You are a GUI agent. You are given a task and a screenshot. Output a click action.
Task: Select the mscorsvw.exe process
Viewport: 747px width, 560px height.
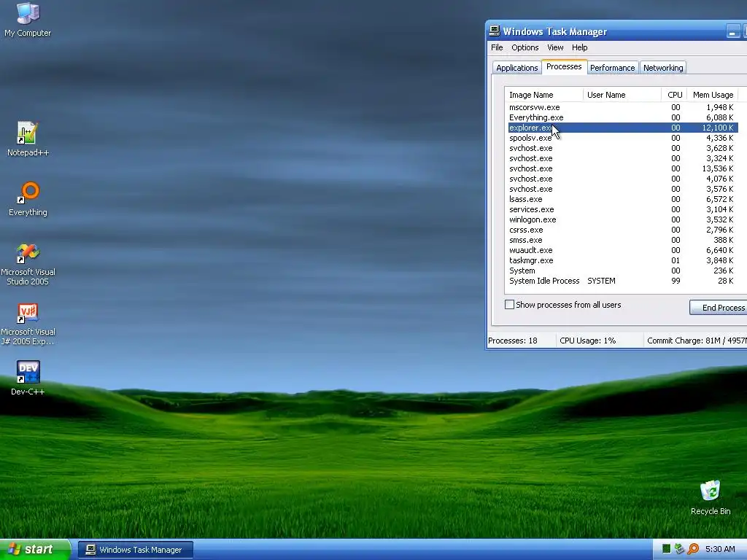(x=622, y=107)
